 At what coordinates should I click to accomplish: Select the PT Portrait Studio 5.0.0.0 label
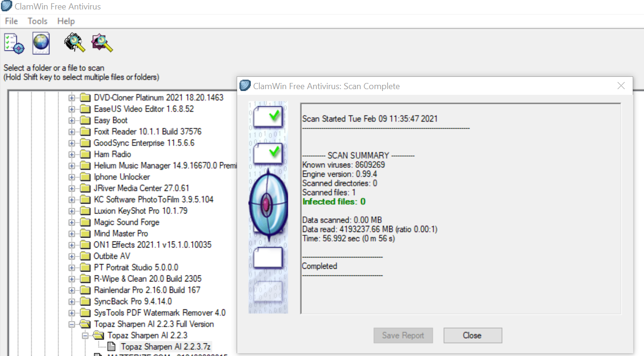pos(136,267)
